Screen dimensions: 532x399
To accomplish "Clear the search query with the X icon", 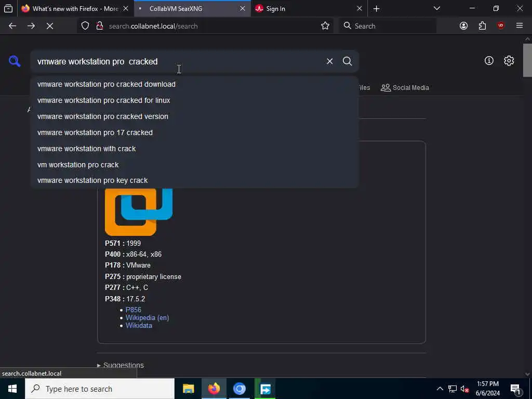I will (x=329, y=61).
